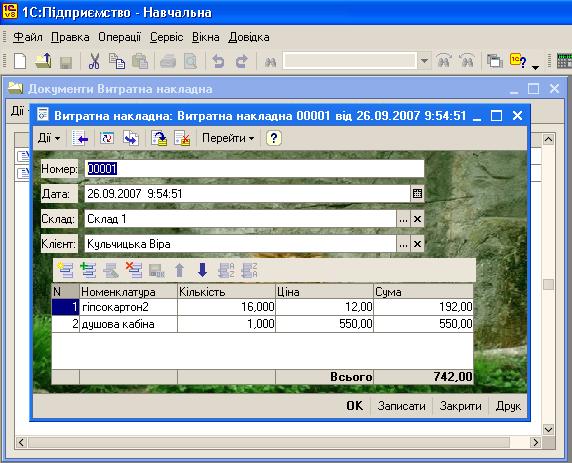Sort table rows ascending
The image size is (572, 463).
(x=226, y=270)
